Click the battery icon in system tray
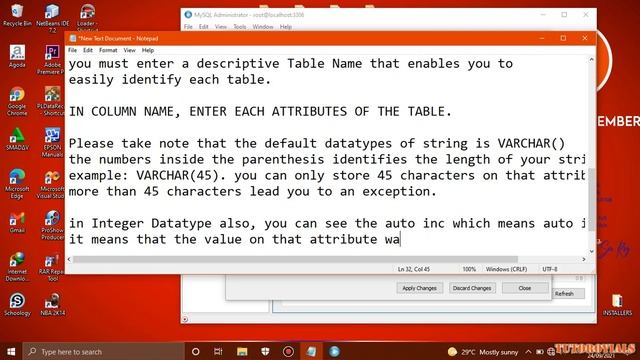 [x=540, y=351]
